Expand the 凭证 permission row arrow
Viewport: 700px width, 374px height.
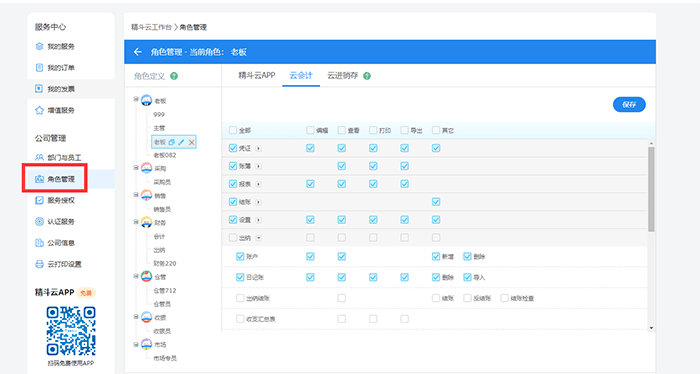coord(258,149)
